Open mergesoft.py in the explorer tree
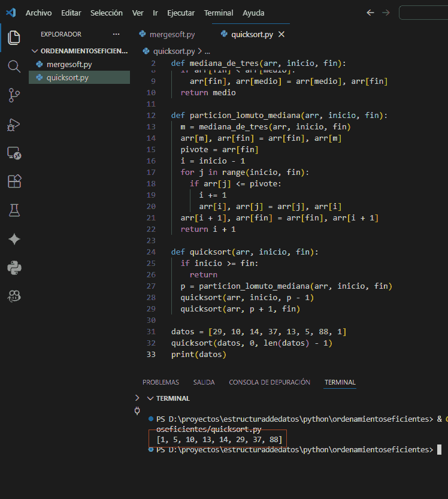Viewport: 448px width, 499px height. (79, 65)
